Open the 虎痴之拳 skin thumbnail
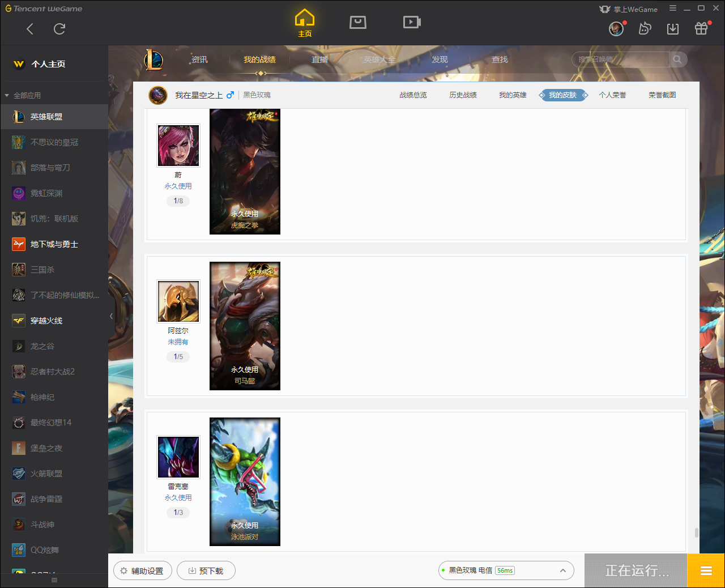725x588 pixels. [x=245, y=172]
